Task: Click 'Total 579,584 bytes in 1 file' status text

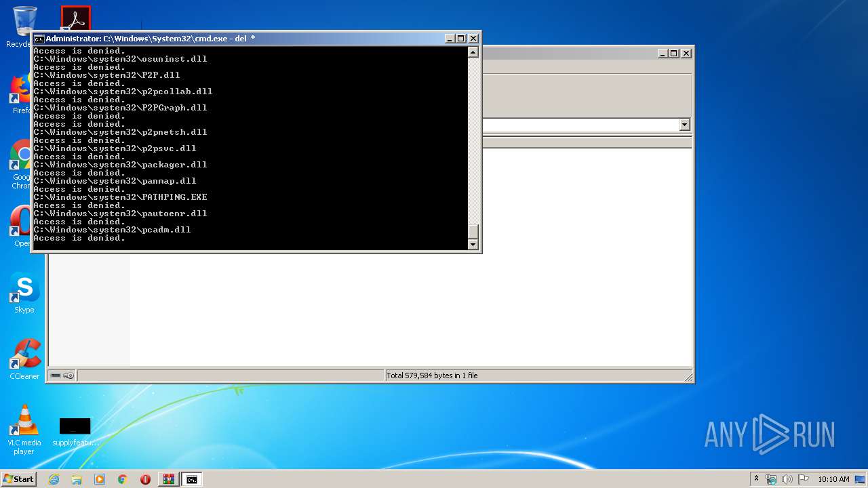Action: pyautogui.click(x=432, y=375)
